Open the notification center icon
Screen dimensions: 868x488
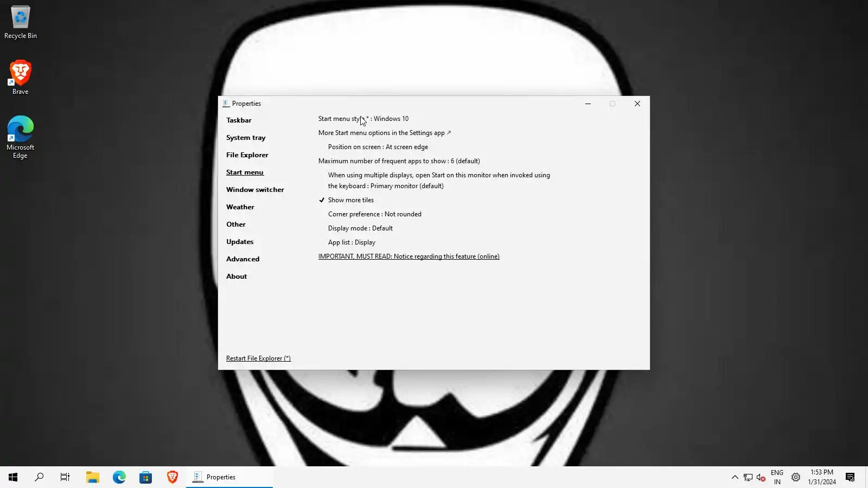[850, 477]
